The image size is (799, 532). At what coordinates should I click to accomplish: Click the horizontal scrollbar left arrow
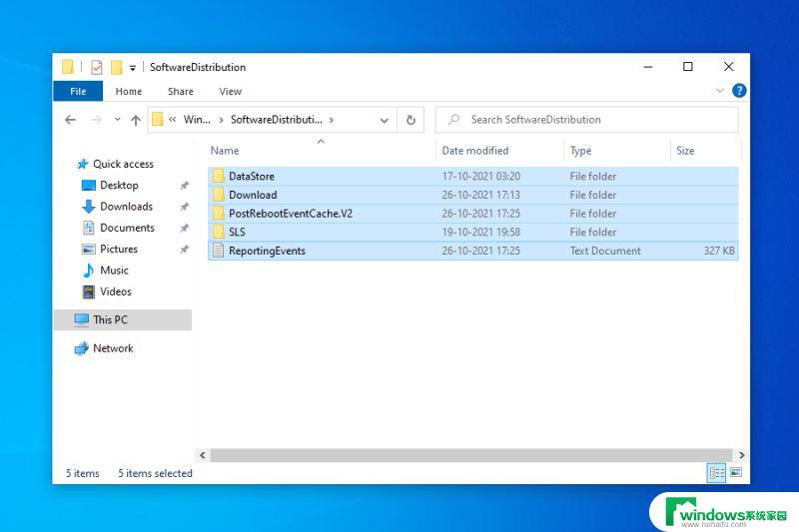(x=203, y=455)
